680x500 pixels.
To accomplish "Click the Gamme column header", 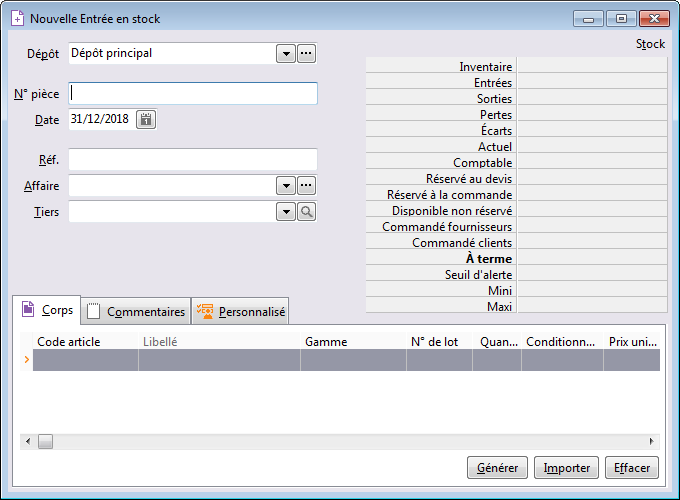I will click(353, 342).
